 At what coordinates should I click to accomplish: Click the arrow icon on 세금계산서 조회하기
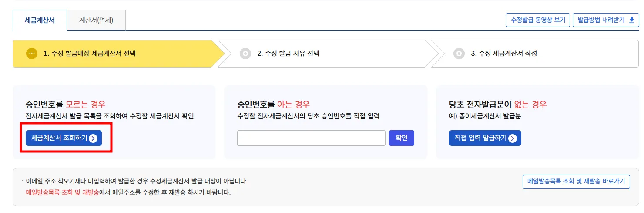click(x=93, y=139)
